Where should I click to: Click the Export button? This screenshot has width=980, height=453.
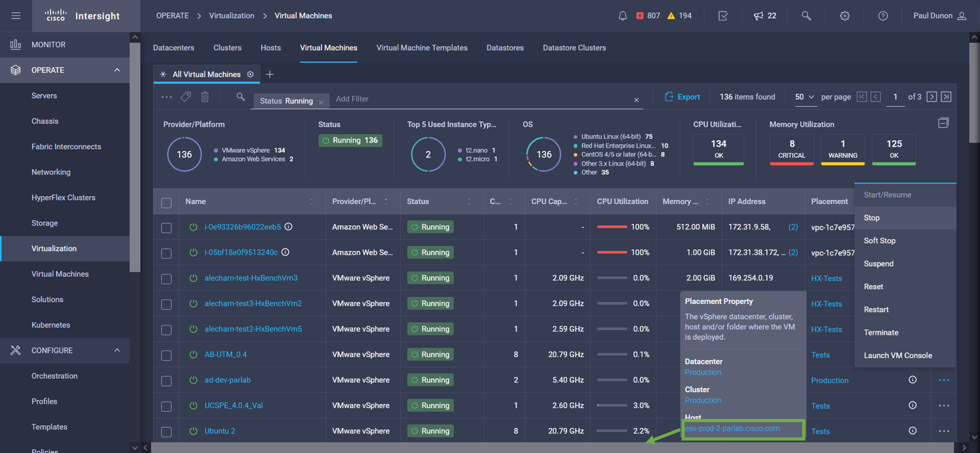point(682,97)
